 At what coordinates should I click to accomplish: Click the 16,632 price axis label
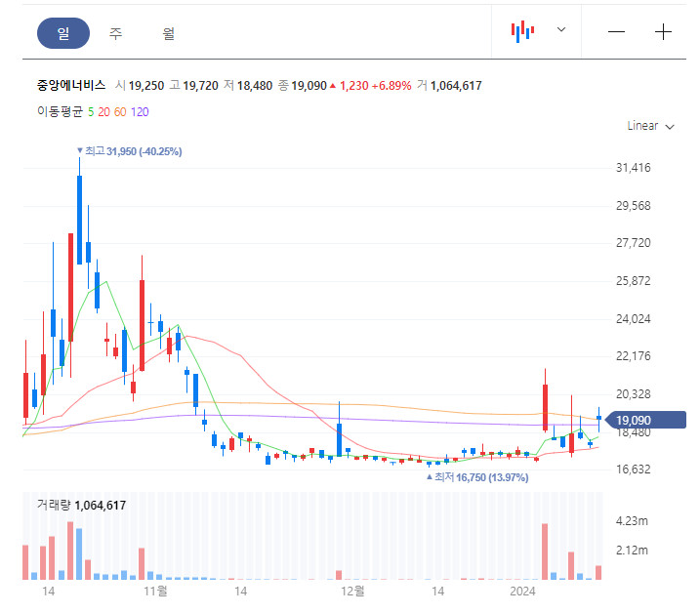pos(633,470)
